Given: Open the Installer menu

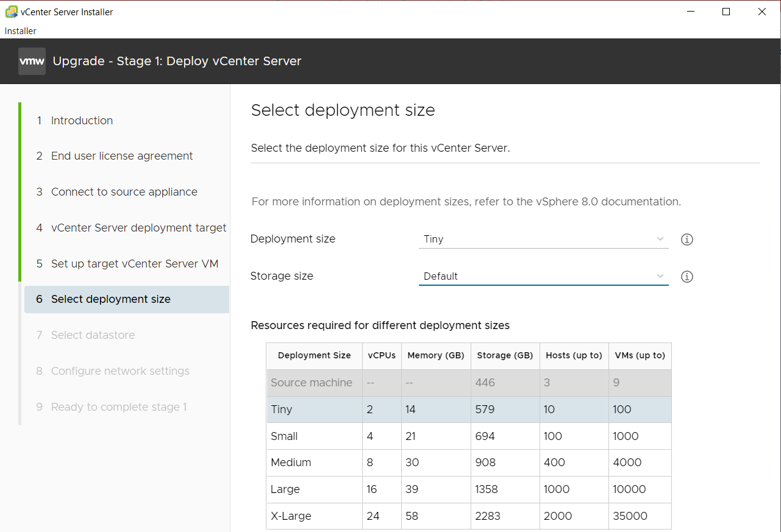Looking at the screenshot, I should [21, 31].
